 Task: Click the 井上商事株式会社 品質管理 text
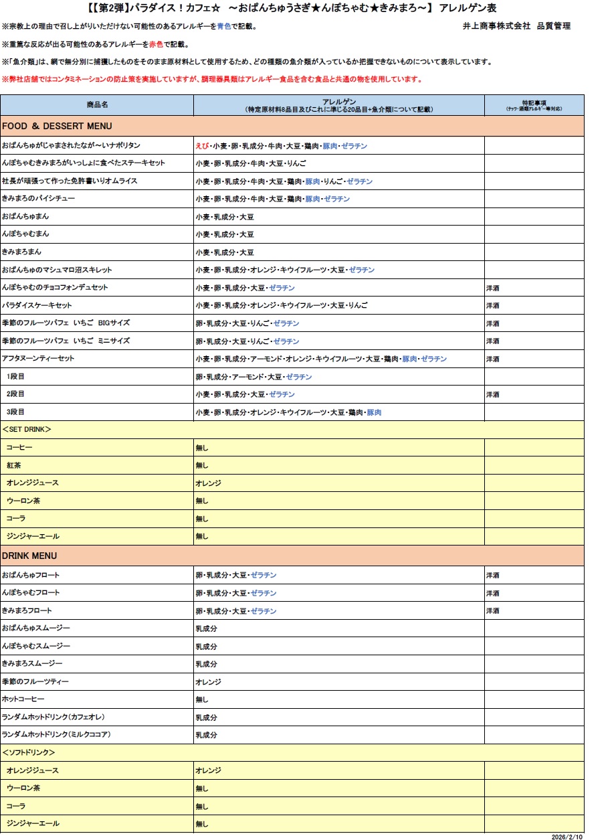point(516,26)
